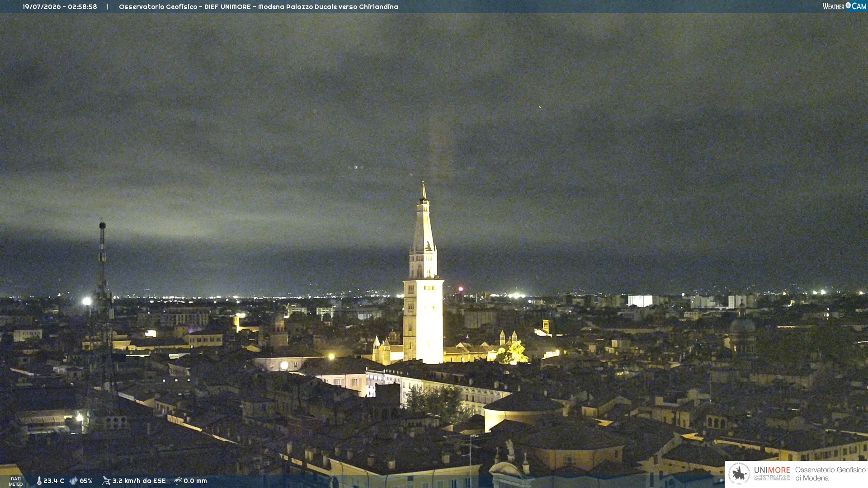Click the humidity droplet icon
The width and height of the screenshot is (868, 488).
(x=74, y=481)
